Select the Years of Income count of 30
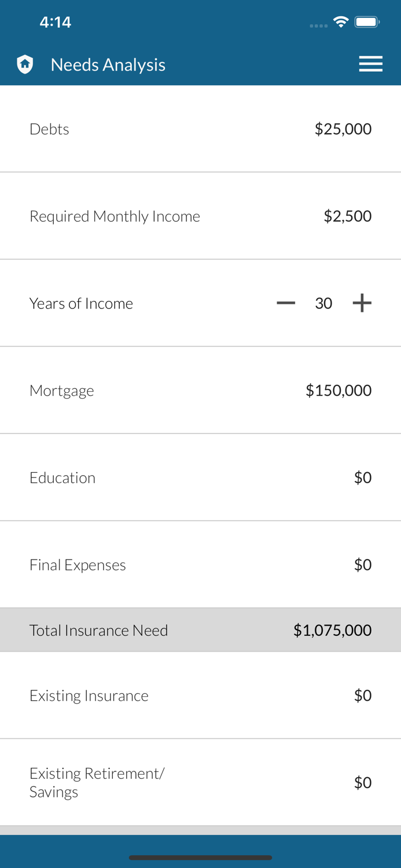Viewport: 401px width, 868px height. tap(324, 303)
